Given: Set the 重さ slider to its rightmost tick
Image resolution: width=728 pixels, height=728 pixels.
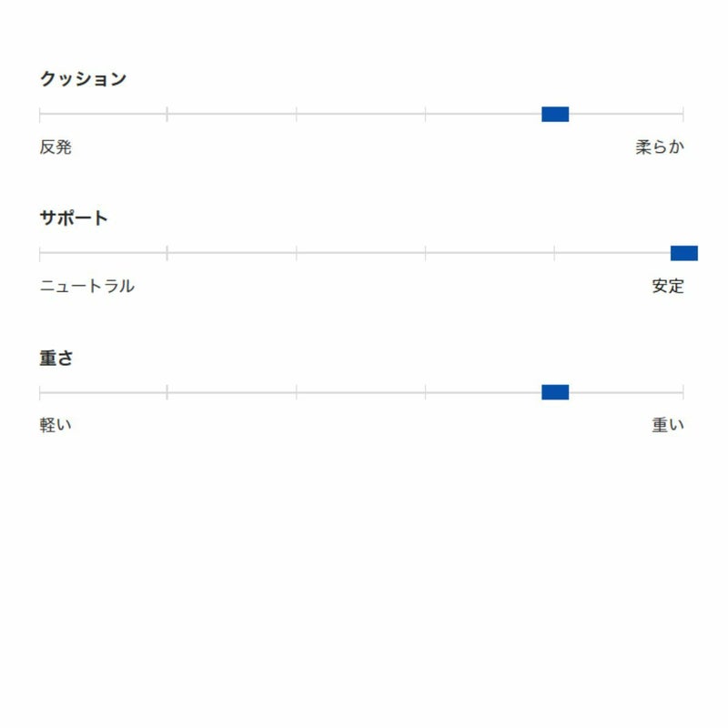Looking at the screenshot, I should point(682,392).
